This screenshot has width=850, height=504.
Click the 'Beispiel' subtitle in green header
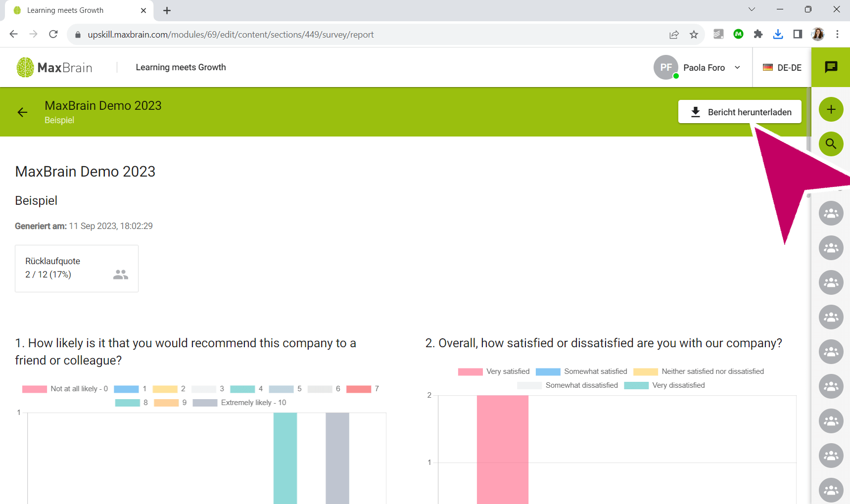pyautogui.click(x=59, y=120)
